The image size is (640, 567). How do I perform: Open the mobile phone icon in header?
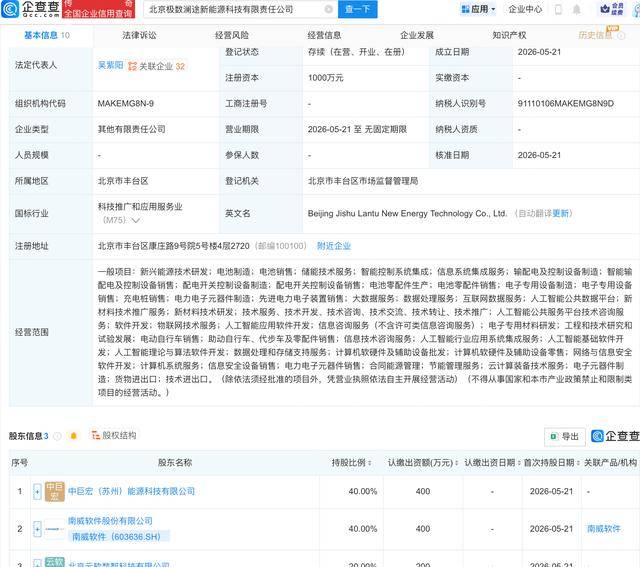pyautogui.click(x=558, y=9)
